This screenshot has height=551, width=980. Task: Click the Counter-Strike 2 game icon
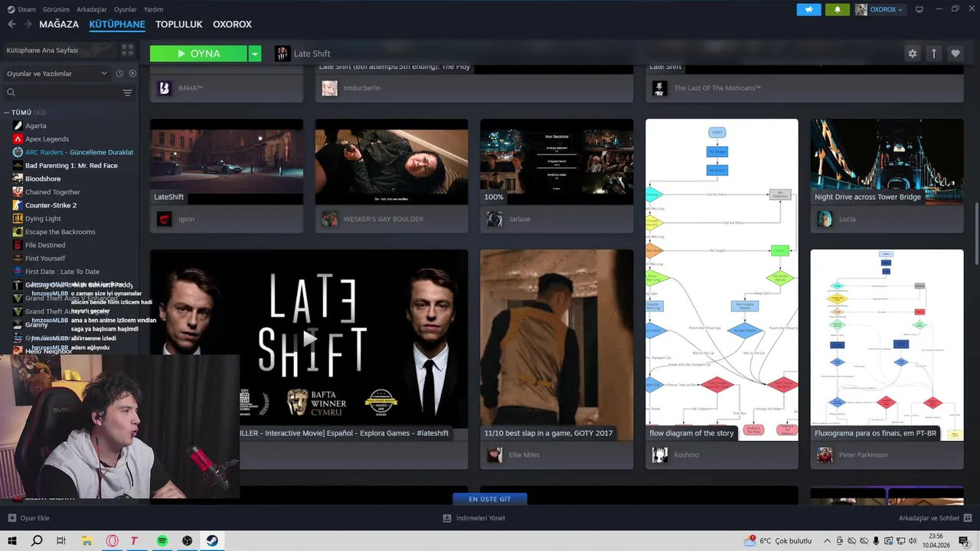click(x=18, y=205)
